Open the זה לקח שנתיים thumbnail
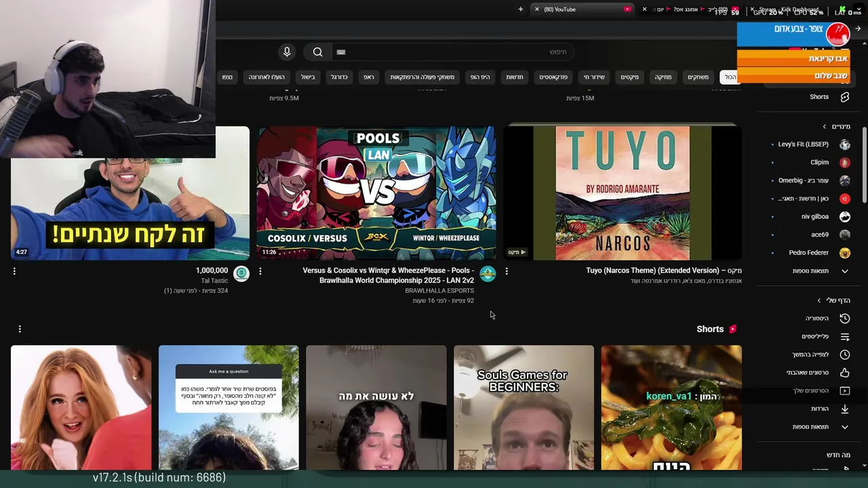The width and height of the screenshot is (868, 488). pyautogui.click(x=130, y=209)
